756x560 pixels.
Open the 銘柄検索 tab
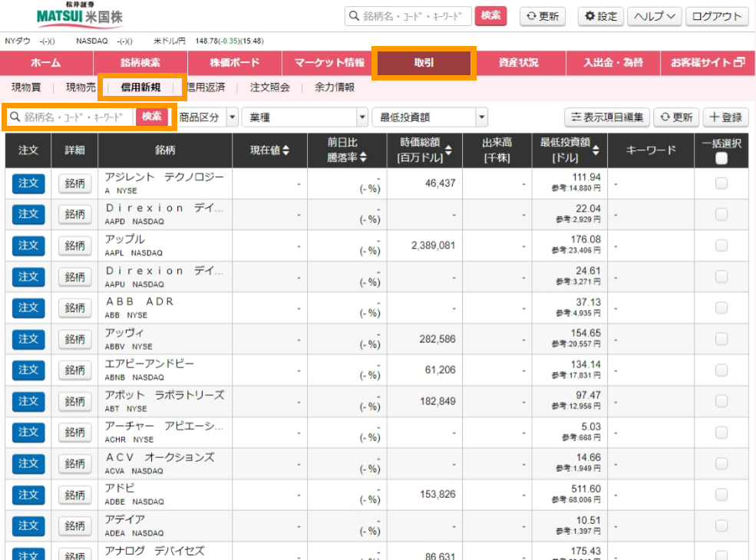click(x=140, y=63)
